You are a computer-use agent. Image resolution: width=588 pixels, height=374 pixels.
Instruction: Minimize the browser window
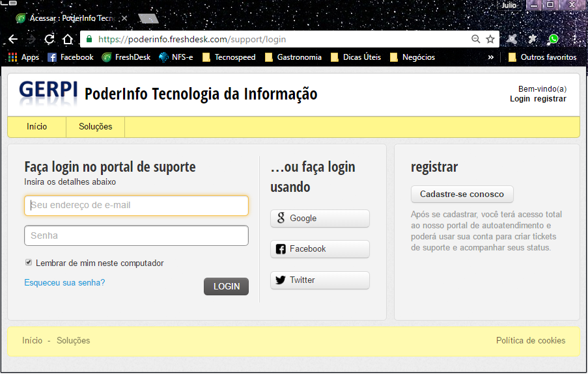pos(533,5)
